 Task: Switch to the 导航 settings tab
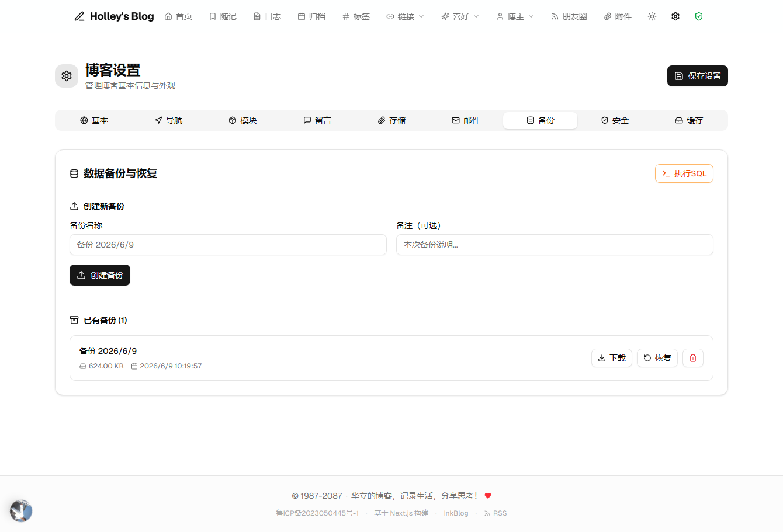pos(168,120)
